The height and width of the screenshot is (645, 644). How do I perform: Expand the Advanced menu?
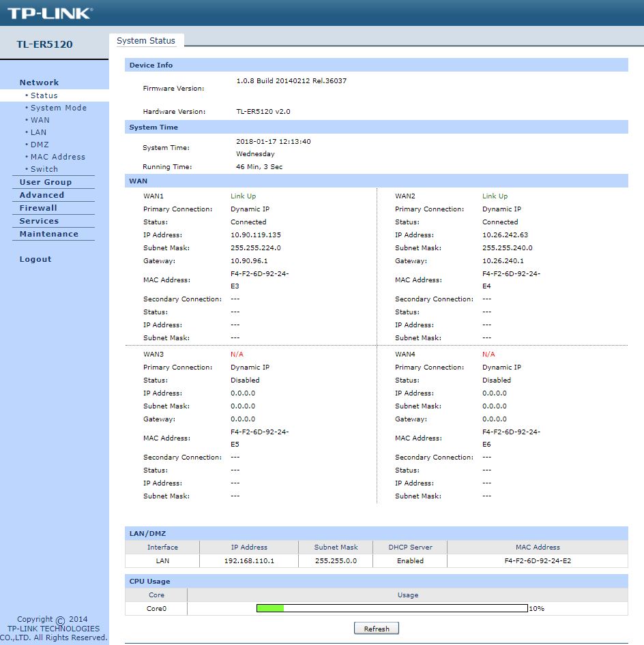[x=42, y=195]
